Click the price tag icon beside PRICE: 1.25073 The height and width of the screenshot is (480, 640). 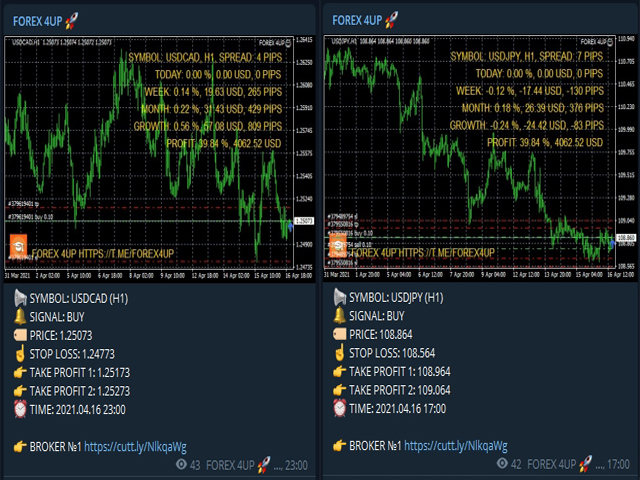click(x=21, y=335)
